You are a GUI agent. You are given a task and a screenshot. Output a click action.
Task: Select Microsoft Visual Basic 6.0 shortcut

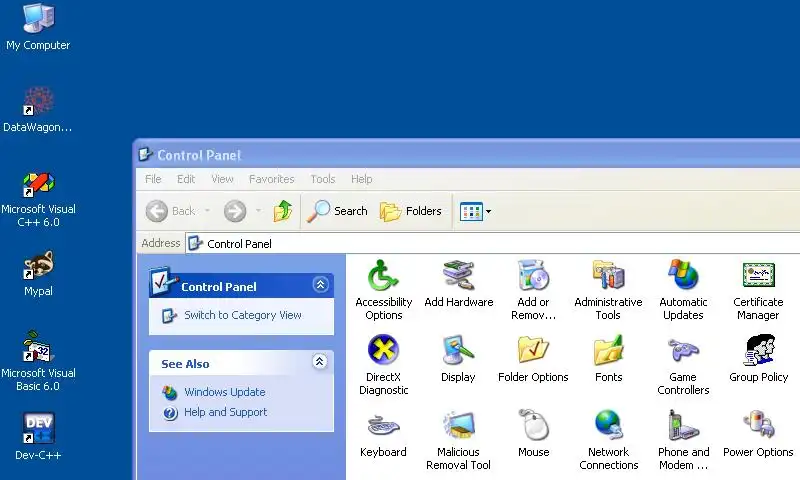[38, 361]
